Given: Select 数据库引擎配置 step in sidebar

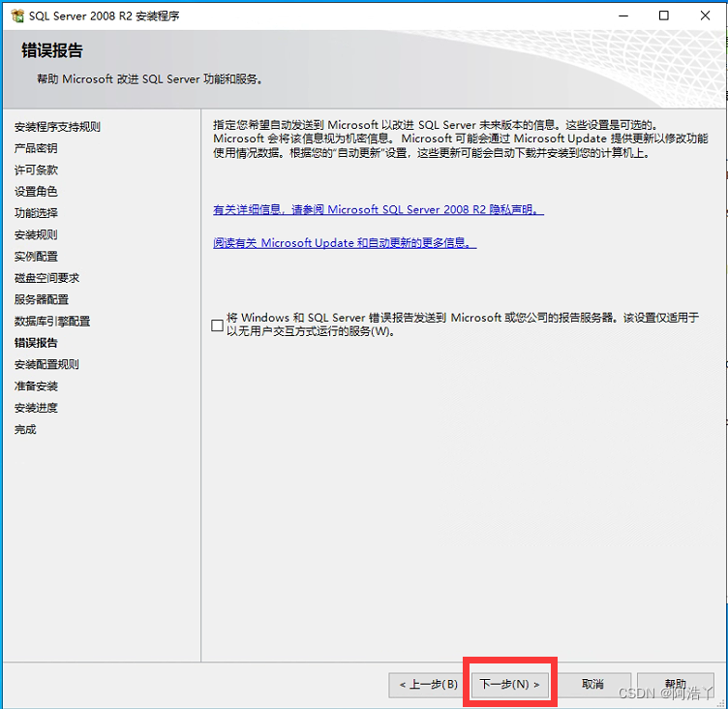Looking at the screenshot, I should 52,321.
